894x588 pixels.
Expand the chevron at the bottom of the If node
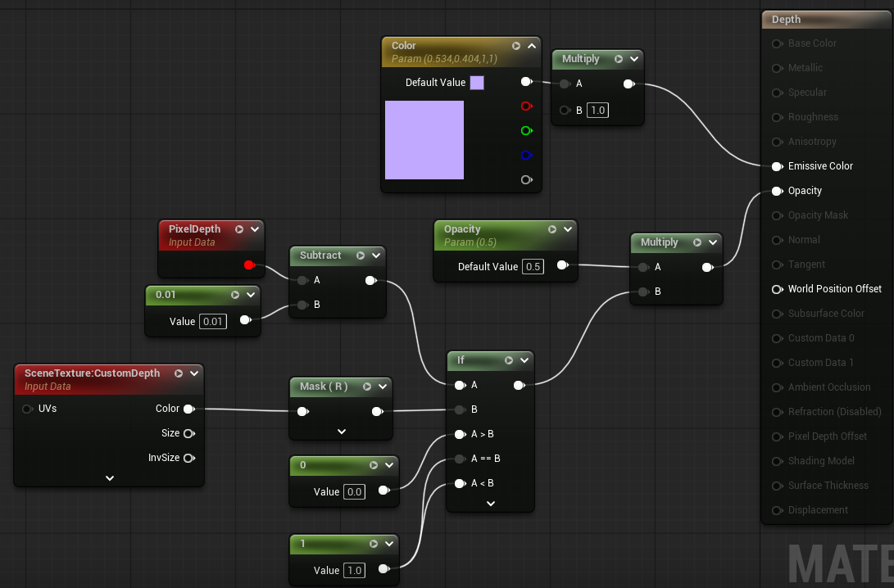click(490, 503)
